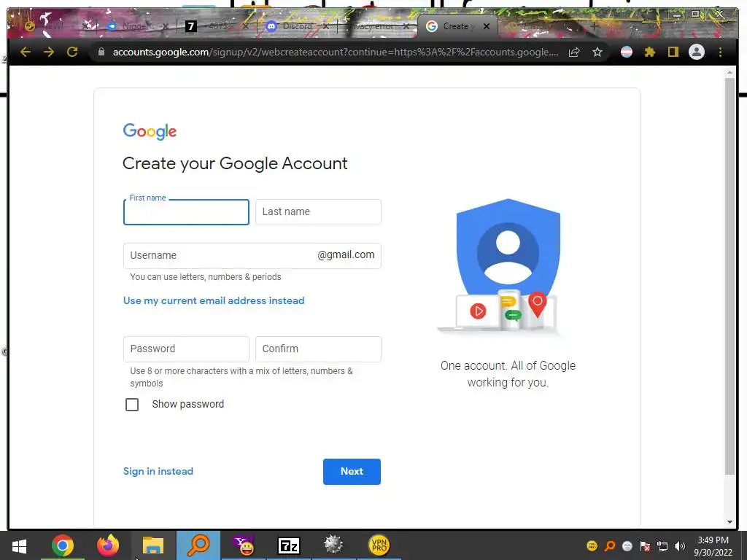Share this page using the share icon
The width and height of the screenshot is (747, 560).
[574, 52]
